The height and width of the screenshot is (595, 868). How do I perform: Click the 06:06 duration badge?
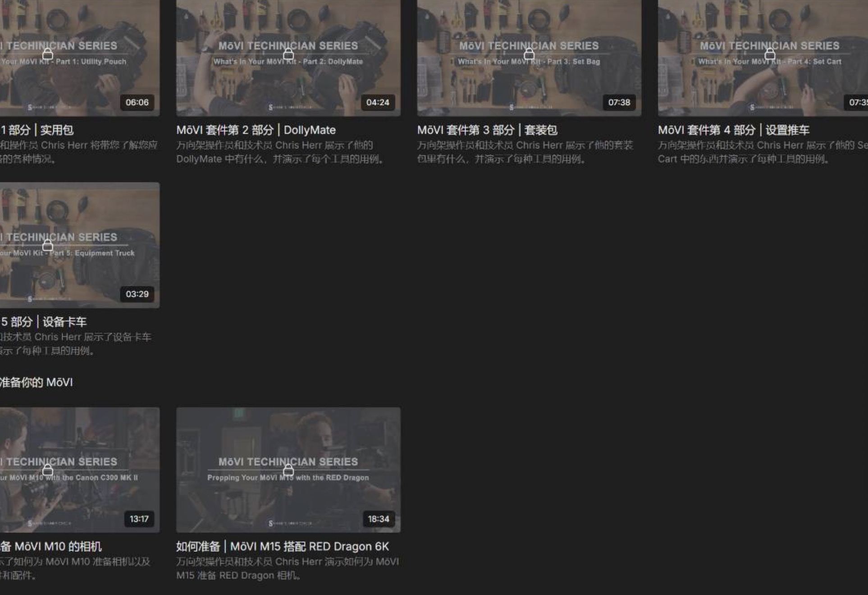coord(137,102)
